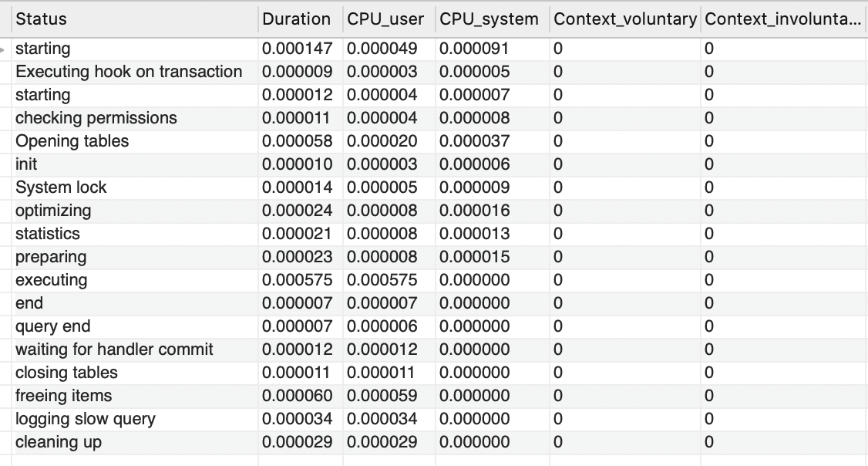The height and width of the screenshot is (466, 868).
Task: Click CPU_system value 0.000091 in first row
Action: coord(474,49)
